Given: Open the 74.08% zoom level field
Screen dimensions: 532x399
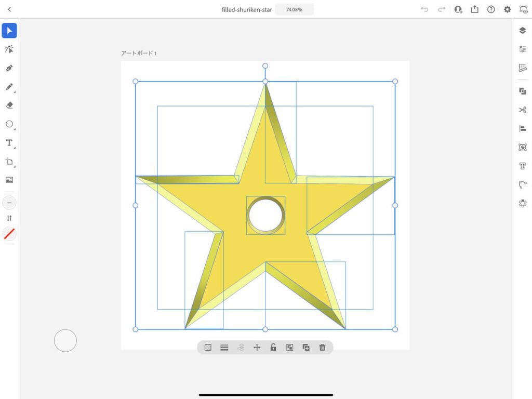Looking at the screenshot, I should [294, 9].
